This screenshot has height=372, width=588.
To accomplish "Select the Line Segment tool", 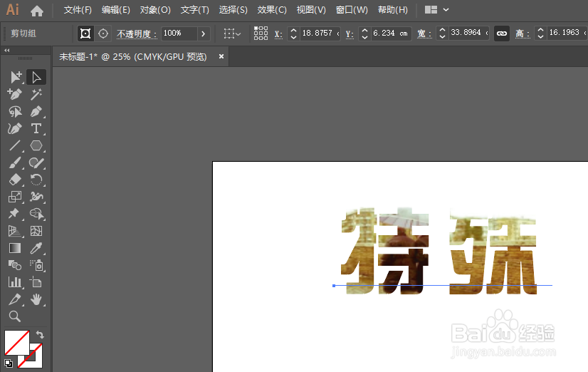I will (x=15, y=145).
